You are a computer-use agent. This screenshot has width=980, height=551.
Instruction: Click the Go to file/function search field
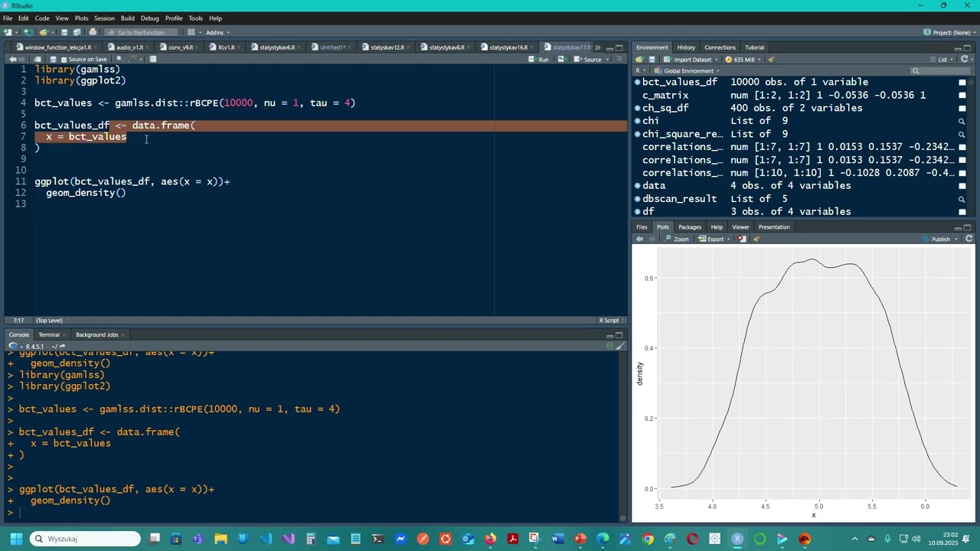click(x=141, y=32)
